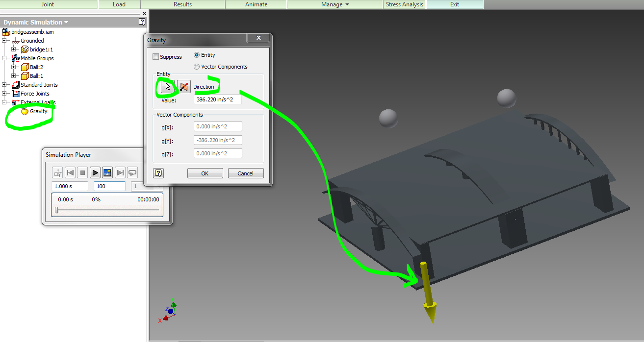
Task: Toggle the Suppress checkbox
Action: 156,57
